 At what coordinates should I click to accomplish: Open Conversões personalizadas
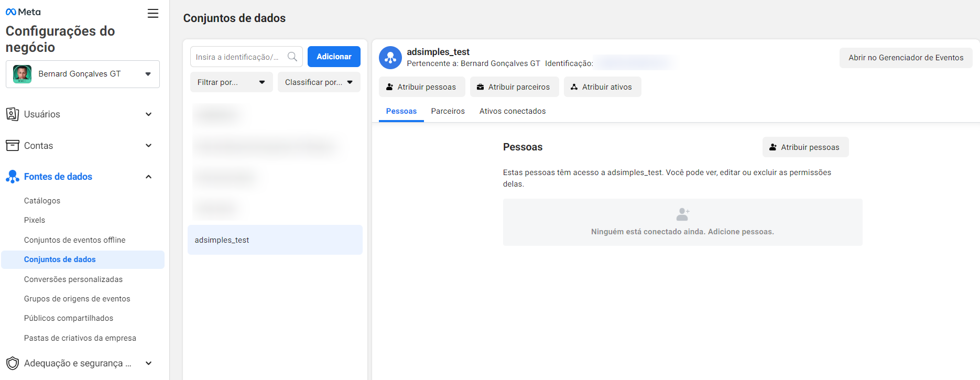coord(73,279)
